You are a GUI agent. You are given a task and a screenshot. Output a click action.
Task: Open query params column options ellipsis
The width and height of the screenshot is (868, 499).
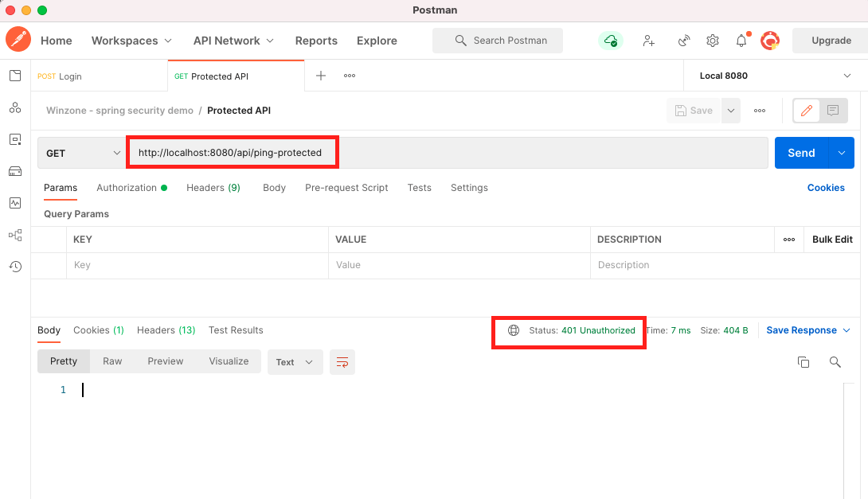coord(789,240)
